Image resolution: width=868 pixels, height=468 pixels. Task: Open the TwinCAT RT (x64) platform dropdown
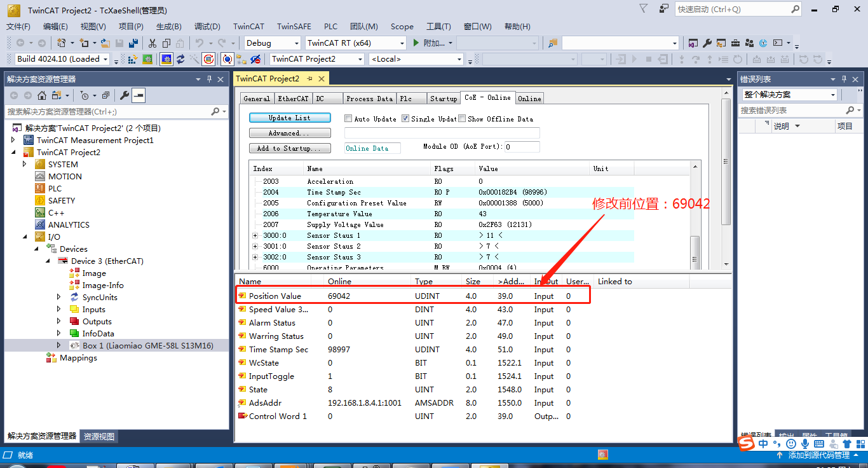coord(402,43)
